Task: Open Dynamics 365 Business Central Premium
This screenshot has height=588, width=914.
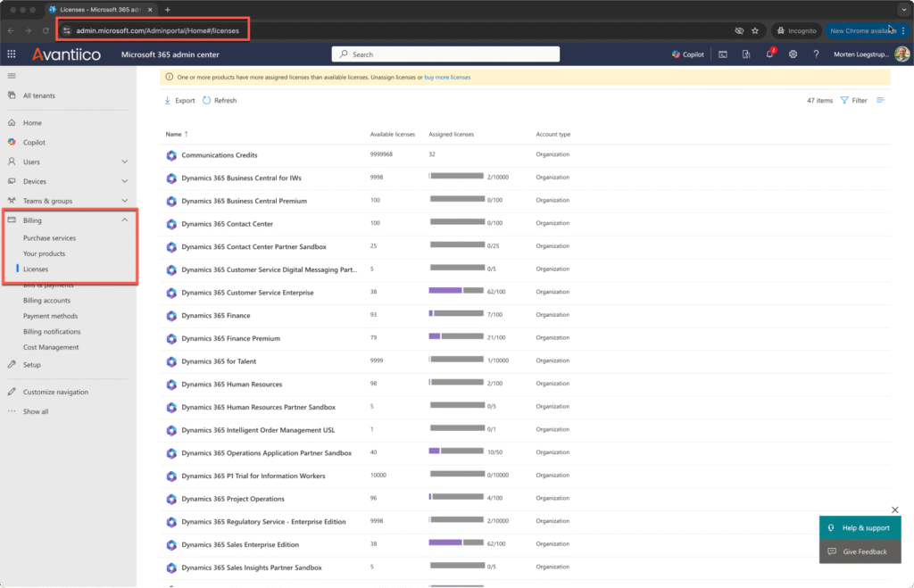Action: pyautogui.click(x=244, y=201)
